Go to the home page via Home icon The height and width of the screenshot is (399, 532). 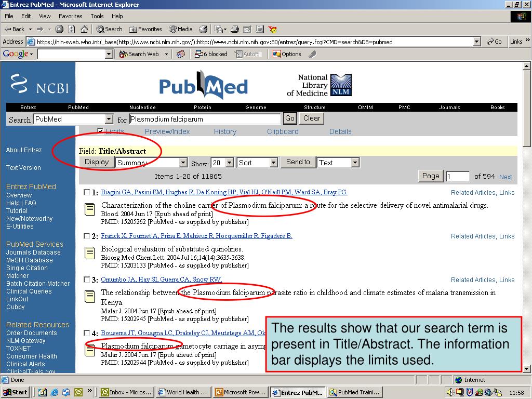coord(84,29)
